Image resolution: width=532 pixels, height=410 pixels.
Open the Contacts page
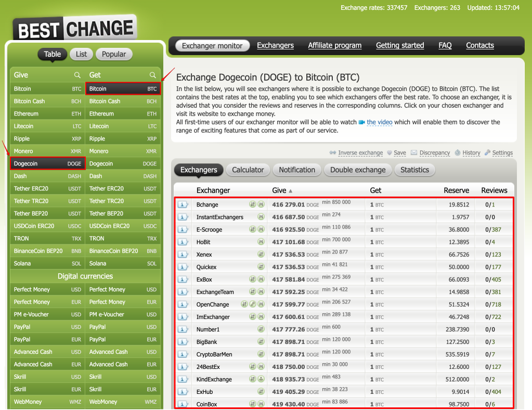click(480, 45)
